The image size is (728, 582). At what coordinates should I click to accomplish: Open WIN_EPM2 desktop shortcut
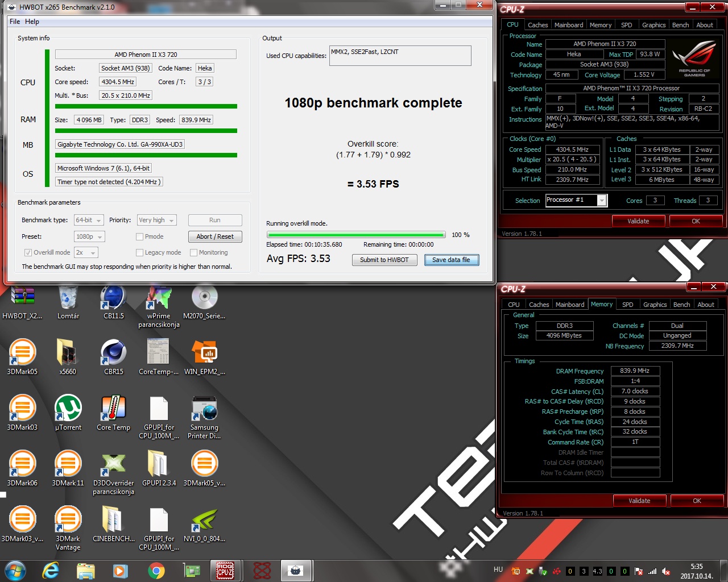pyautogui.click(x=205, y=357)
